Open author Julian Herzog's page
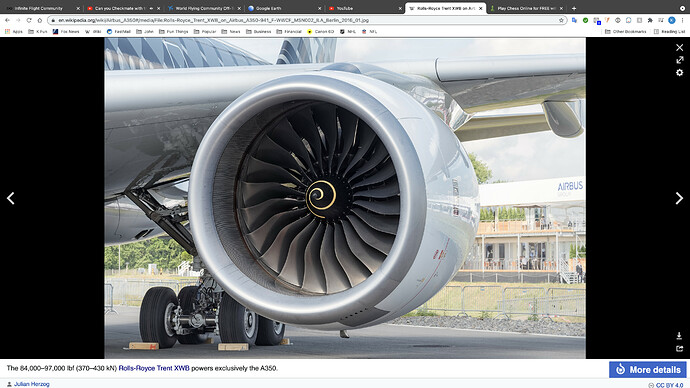Viewport: 690px width, 388px height. tap(32, 384)
